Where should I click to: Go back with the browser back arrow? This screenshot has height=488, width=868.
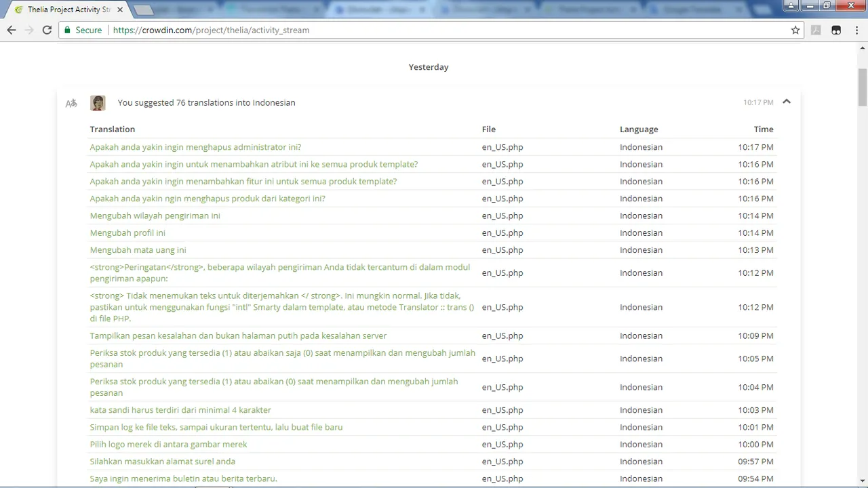pos(12,30)
